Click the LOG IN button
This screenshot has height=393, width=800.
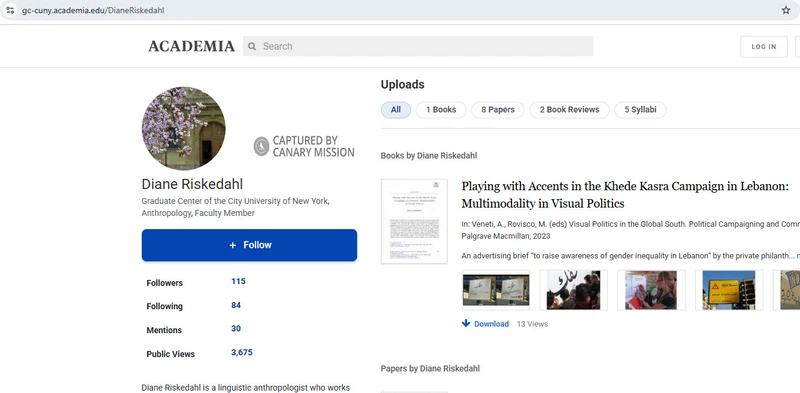[x=764, y=46]
